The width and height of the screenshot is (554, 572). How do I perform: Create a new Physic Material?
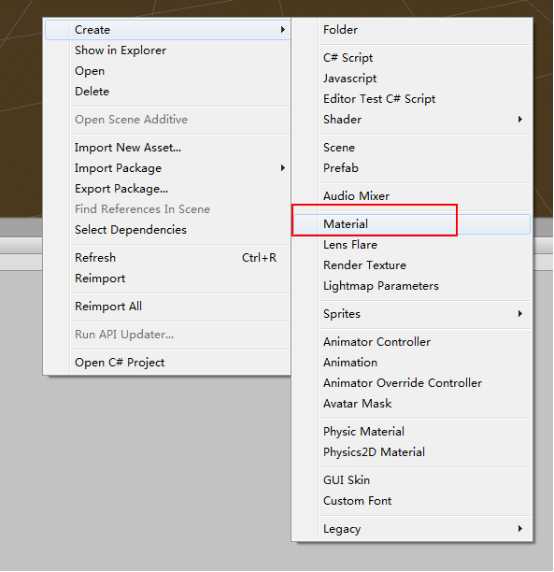tap(412, 432)
